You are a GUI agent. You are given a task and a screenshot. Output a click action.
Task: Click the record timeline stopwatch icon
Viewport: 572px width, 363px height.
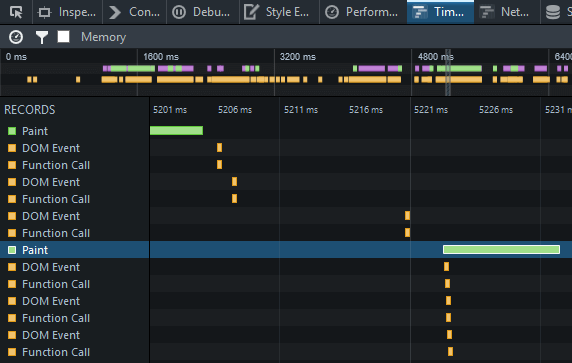[16, 37]
